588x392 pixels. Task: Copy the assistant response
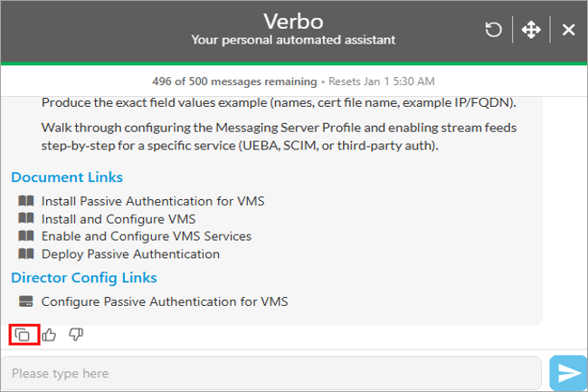pos(24,335)
